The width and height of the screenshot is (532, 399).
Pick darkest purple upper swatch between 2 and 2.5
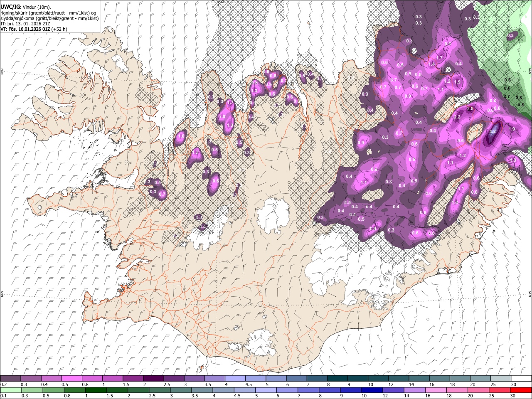click(x=153, y=379)
